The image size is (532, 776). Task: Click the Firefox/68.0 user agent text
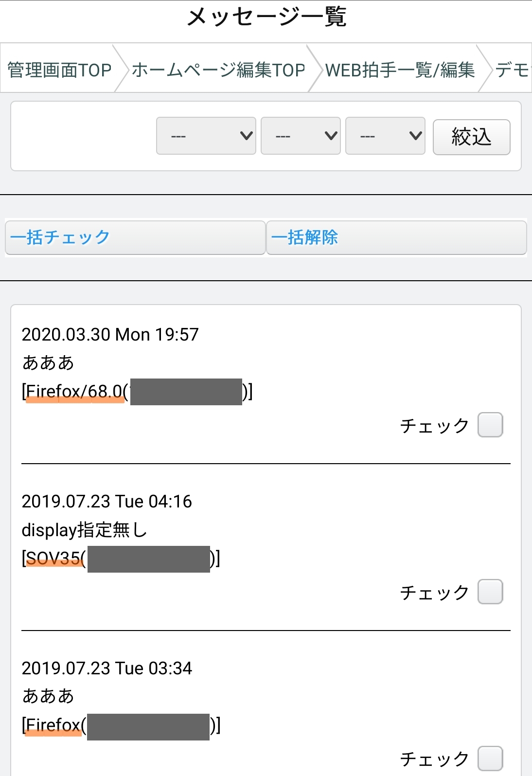[x=74, y=392]
